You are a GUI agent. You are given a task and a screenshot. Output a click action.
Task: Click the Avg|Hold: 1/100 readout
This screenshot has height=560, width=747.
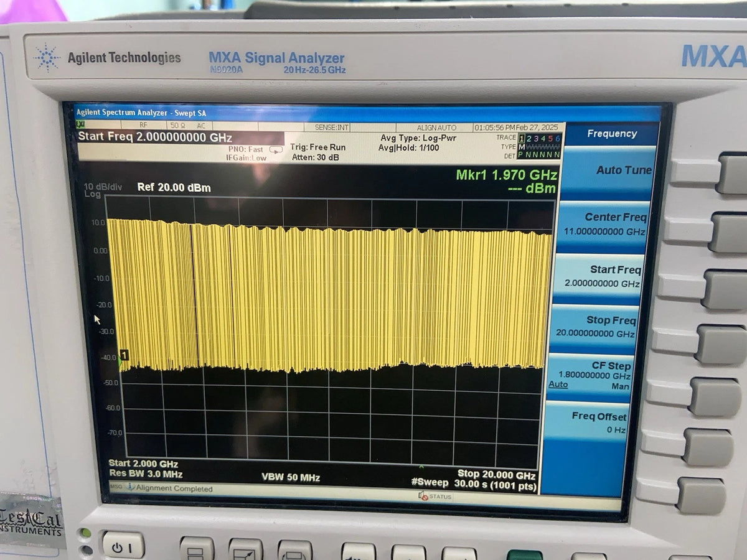pyautogui.click(x=408, y=147)
